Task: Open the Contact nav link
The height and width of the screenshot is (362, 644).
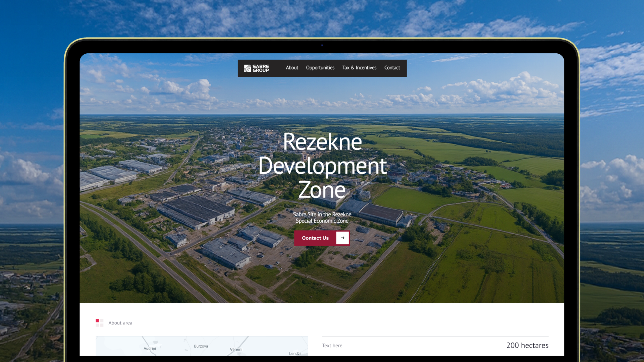Action: pyautogui.click(x=392, y=68)
